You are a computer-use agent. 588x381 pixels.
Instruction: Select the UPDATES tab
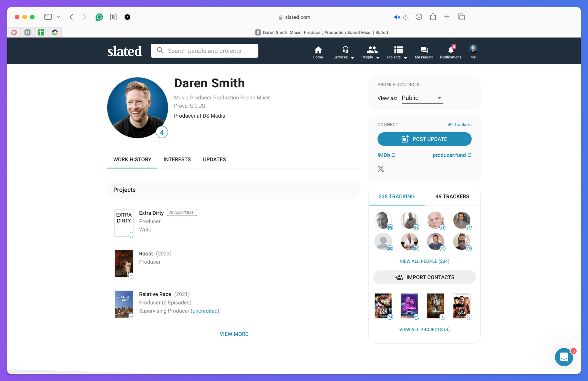pyautogui.click(x=214, y=160)
